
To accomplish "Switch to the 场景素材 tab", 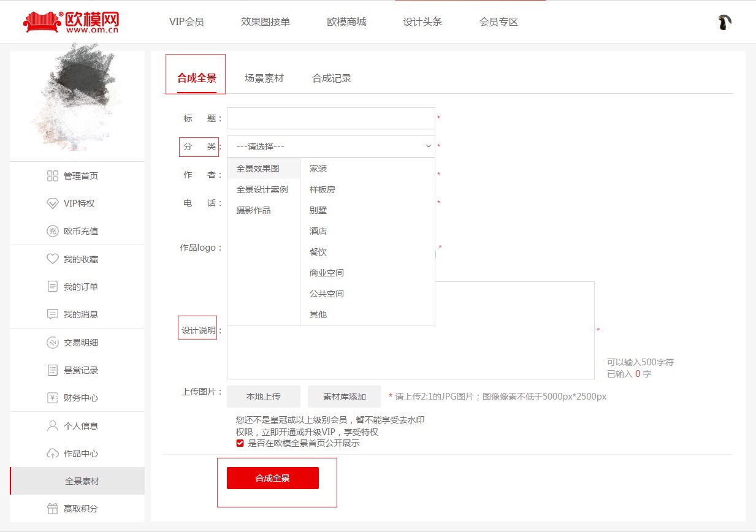I will click(x=264, y=78).
